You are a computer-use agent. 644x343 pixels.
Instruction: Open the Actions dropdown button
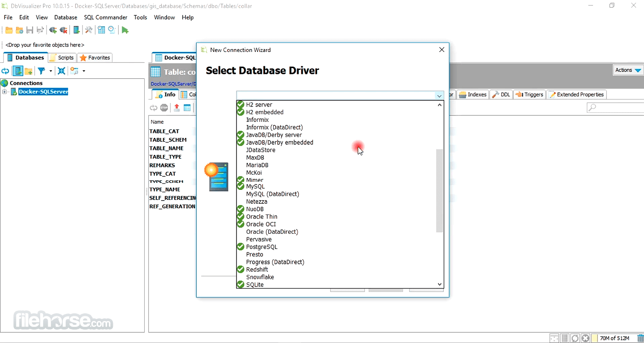coord(628,70)
